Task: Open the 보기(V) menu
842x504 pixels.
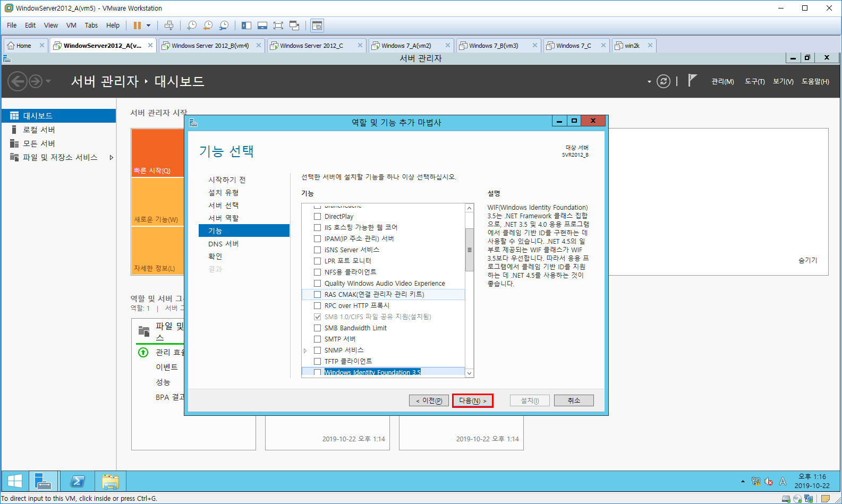Action: click(783, 81)
